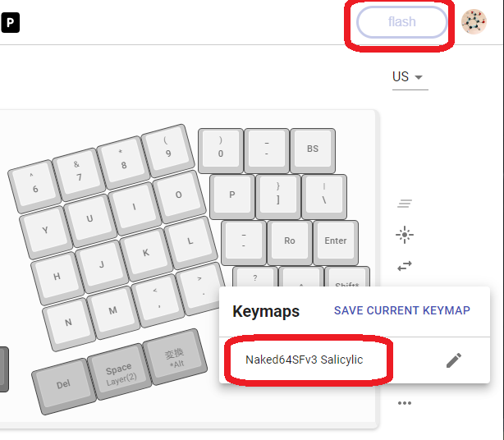The image size is (504, 440).
Task: Select the 9 parenthesis key
Action: (x=167, y=150)
